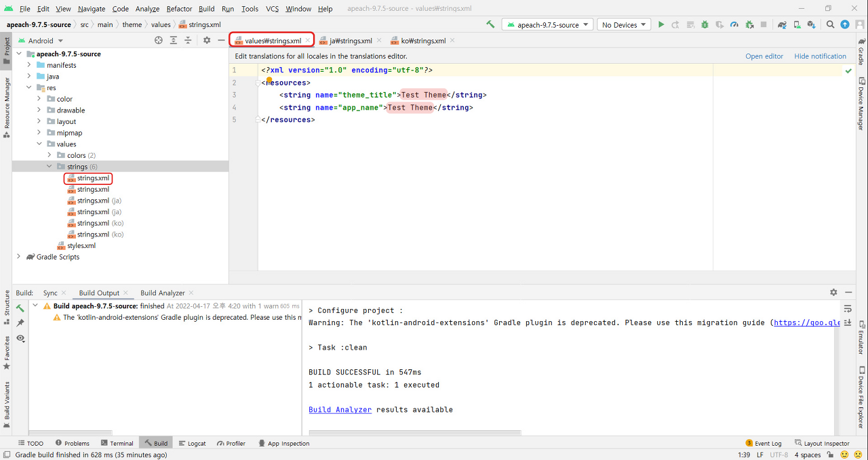Open the Profile app gauge icon

click(x=734, y=24)
